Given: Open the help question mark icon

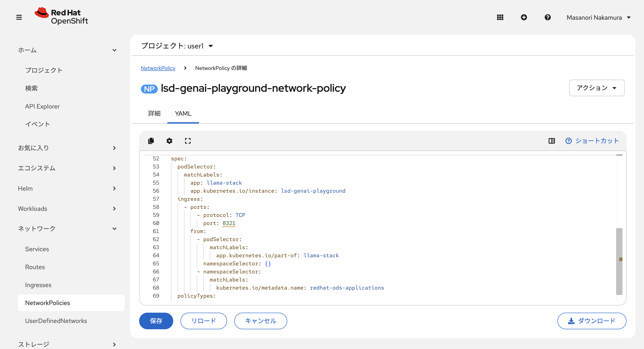Looking at the screenshot, I should (548, 17).
